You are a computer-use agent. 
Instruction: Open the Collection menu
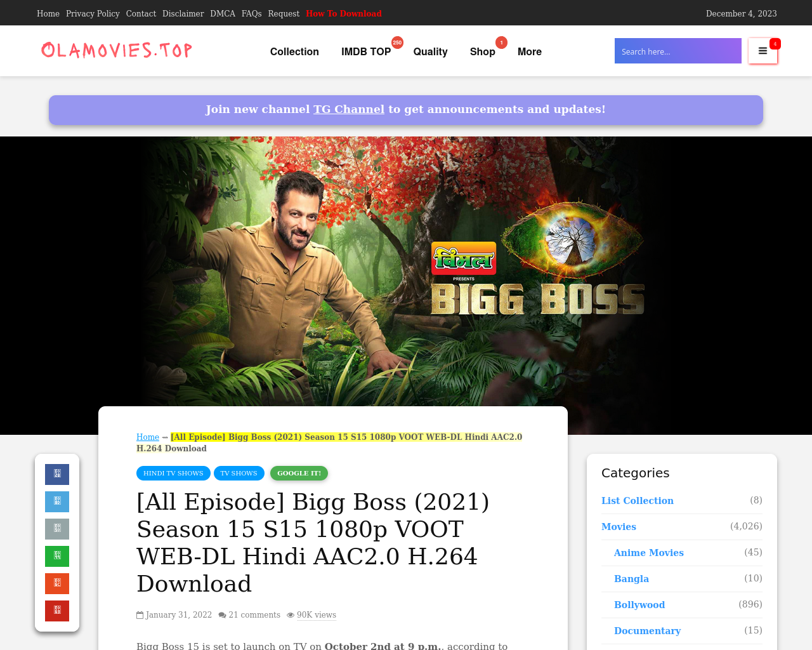tap(294, 51)
